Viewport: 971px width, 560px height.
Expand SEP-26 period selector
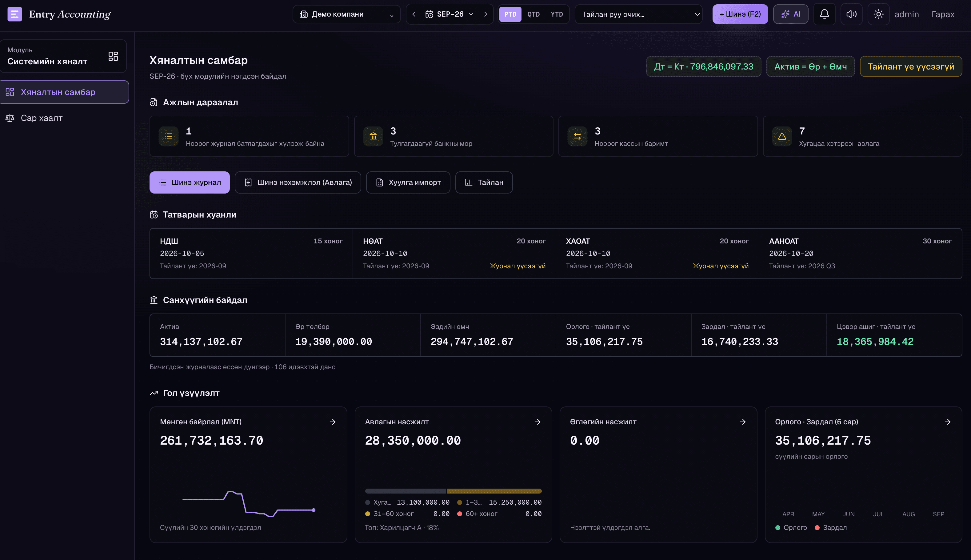coord(449,14)
